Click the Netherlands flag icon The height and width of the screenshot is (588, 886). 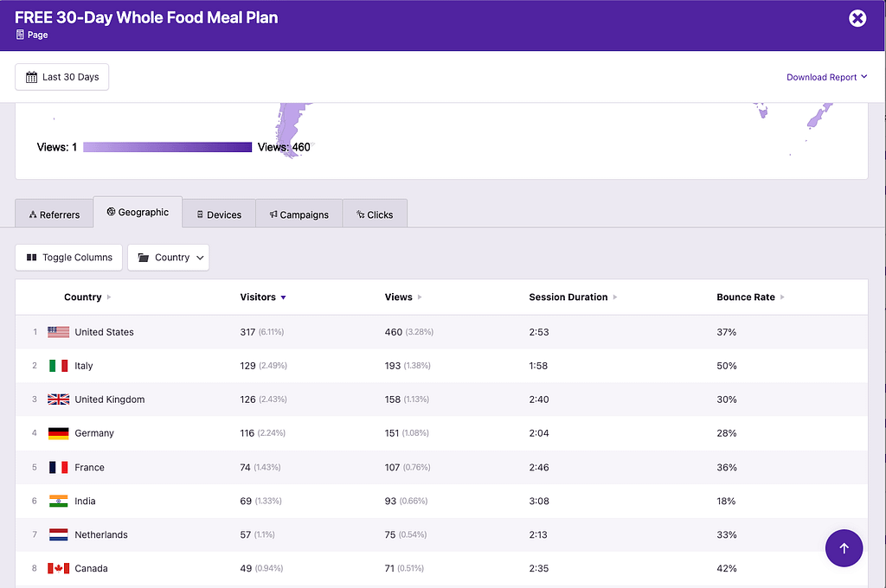pyautogui.click(x=58, y=534)
